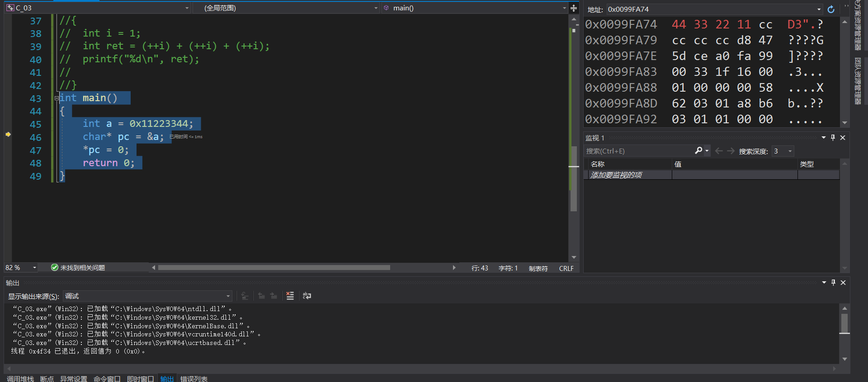Switch to the Command Window tab
The image size is (868, 382).
coord(107,378)
